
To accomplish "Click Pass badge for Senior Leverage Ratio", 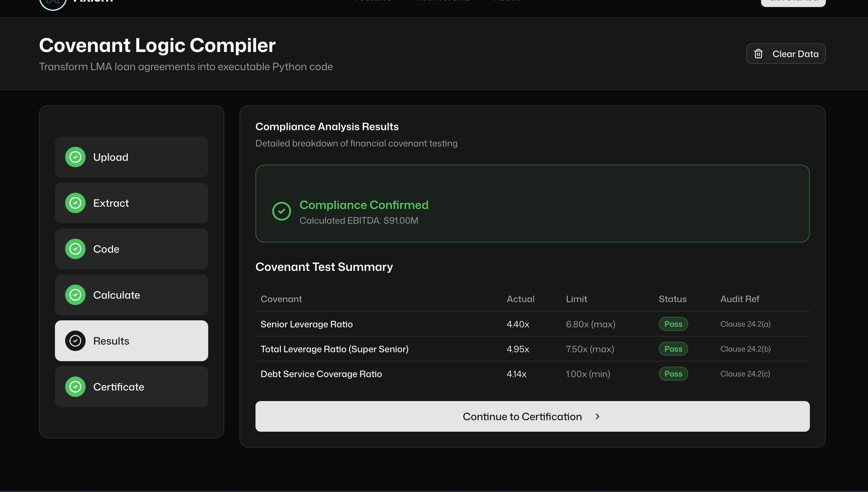I will pos(673,324).
